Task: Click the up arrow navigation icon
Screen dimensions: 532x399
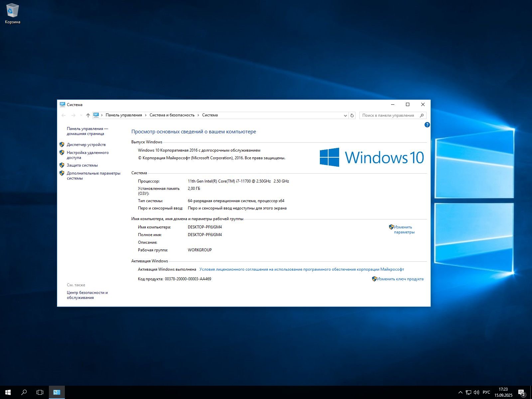Action: coord(88,115)
